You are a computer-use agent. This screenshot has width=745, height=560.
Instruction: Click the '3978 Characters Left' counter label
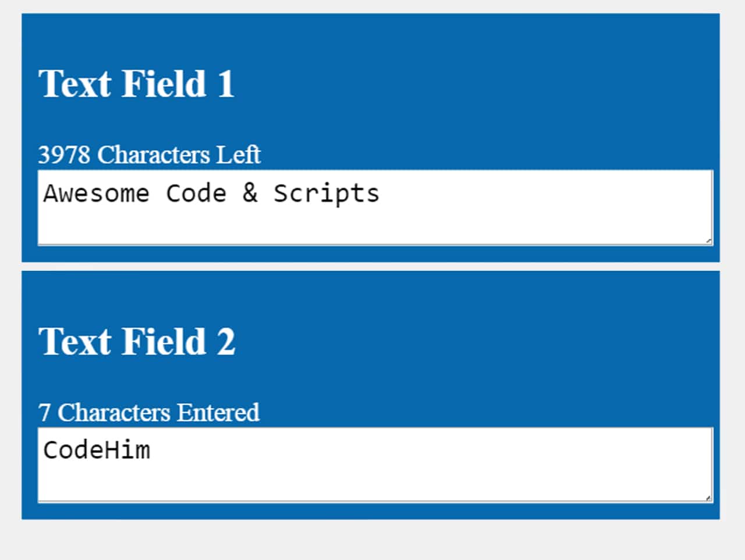click(149, 154)
